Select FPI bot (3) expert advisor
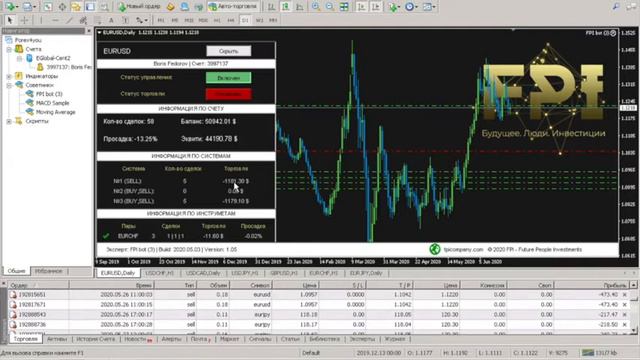Image resolution: width=640 pixels, height=360 pixels. (x=49, y=94)
